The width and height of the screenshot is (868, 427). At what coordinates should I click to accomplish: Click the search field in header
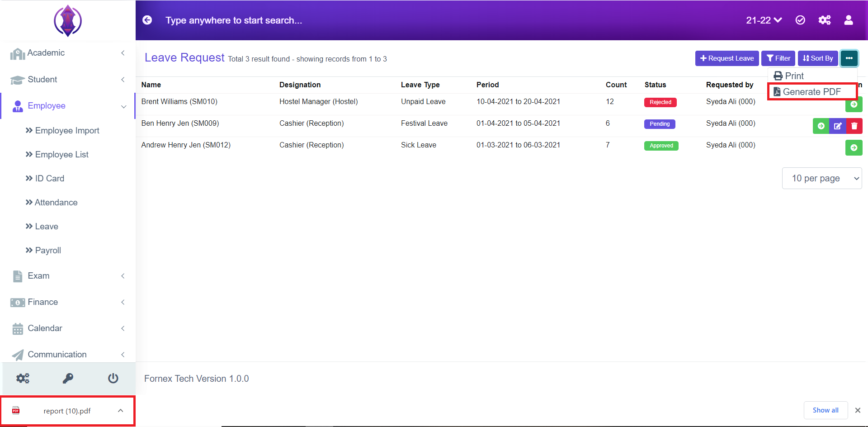click(x=234, y=20)
